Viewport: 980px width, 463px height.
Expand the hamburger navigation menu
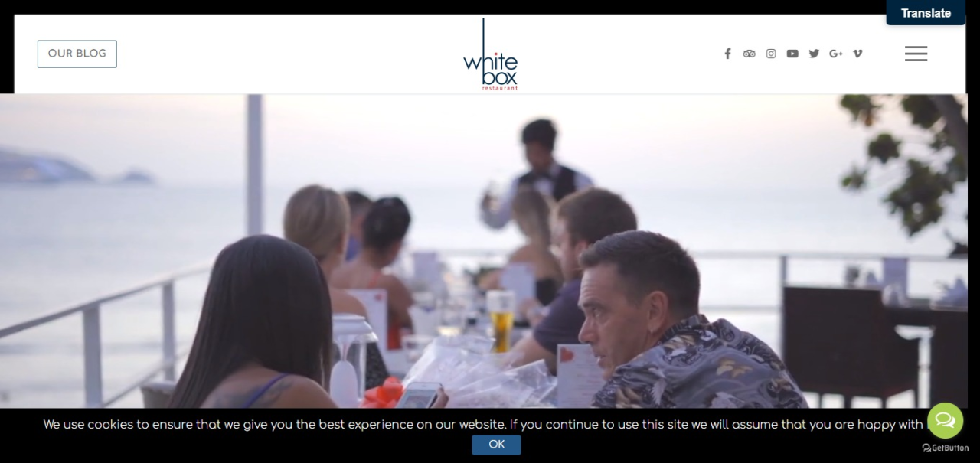(x=916, y=54)
